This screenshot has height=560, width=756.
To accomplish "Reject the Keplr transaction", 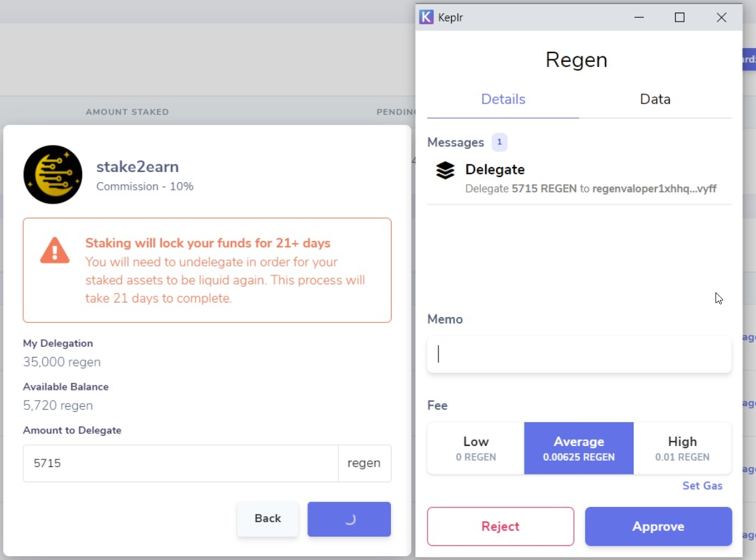I will coord(500,526).
